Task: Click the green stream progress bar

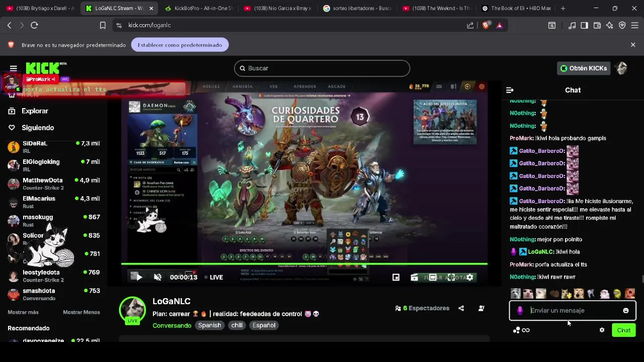Action: [304, 263]
